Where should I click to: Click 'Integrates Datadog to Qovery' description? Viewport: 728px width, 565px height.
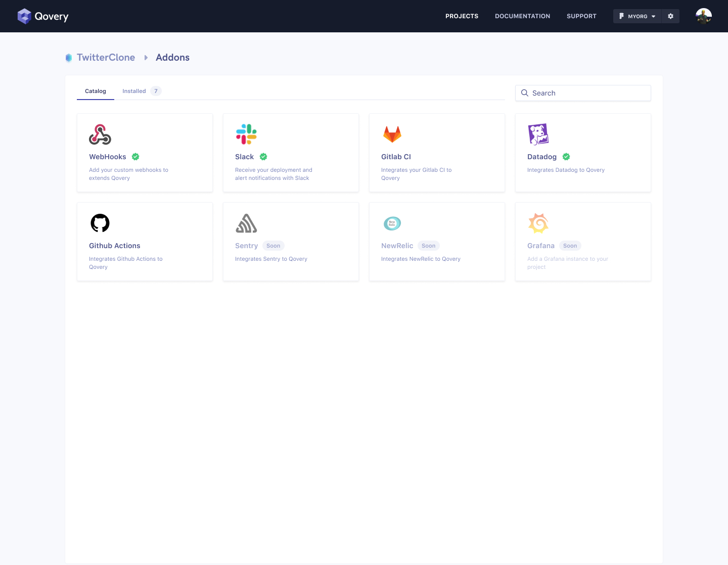tap(566, 170)
